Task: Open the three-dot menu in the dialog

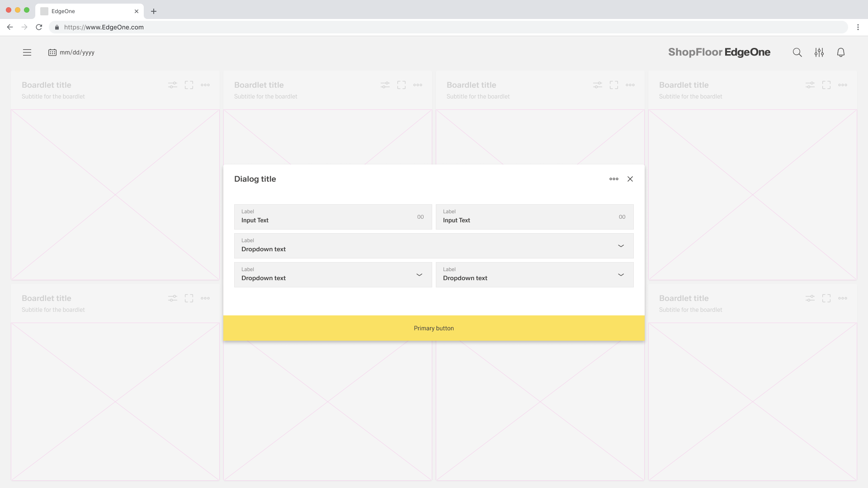Action: coord(614,179)
